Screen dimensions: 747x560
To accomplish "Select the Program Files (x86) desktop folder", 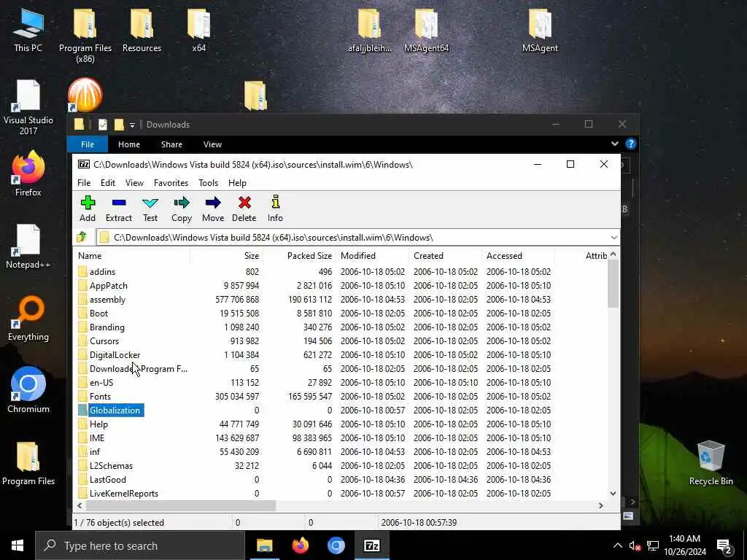I will pyautogui.click(x=85, y=36).
